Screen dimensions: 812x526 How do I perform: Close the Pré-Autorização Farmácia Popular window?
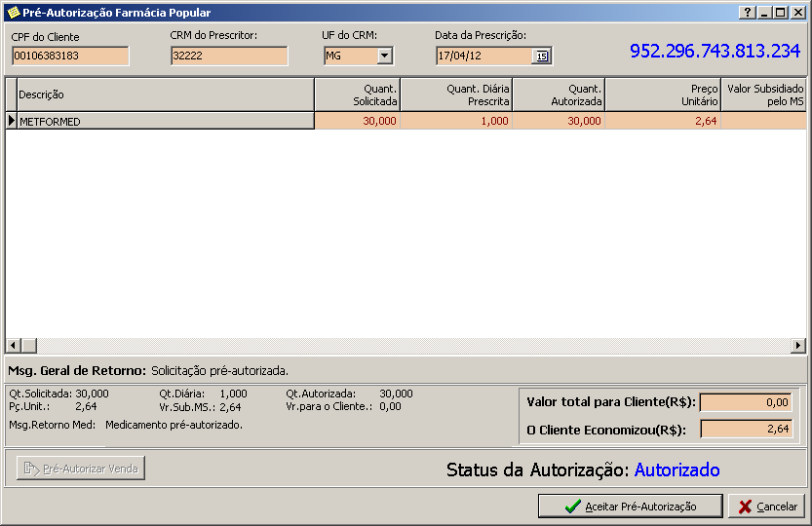[798, 13]
